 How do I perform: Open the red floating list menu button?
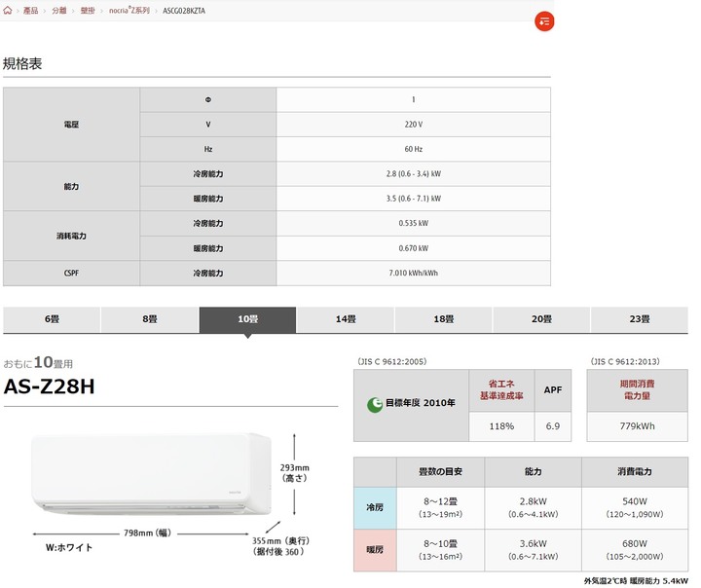pyautogui.click(x=544, y=21)
